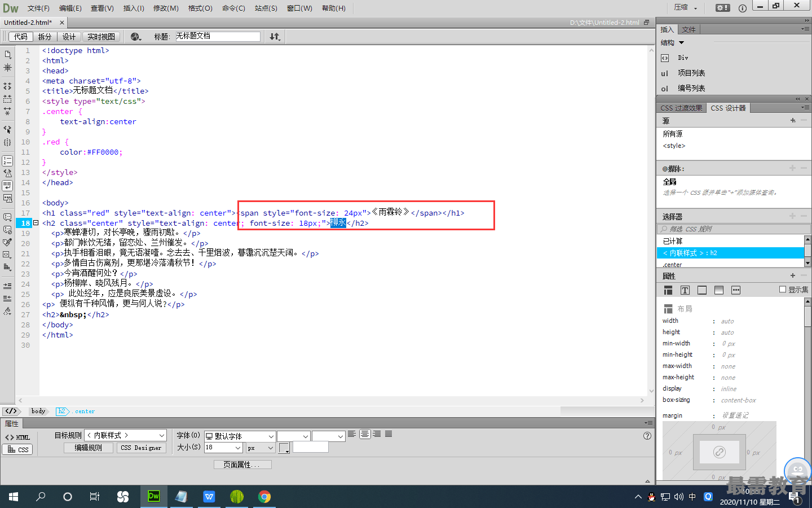Toggle line numbers icon in coding toolbar
This screenshot has height=508, width=812.
click(x=7, y=161)
